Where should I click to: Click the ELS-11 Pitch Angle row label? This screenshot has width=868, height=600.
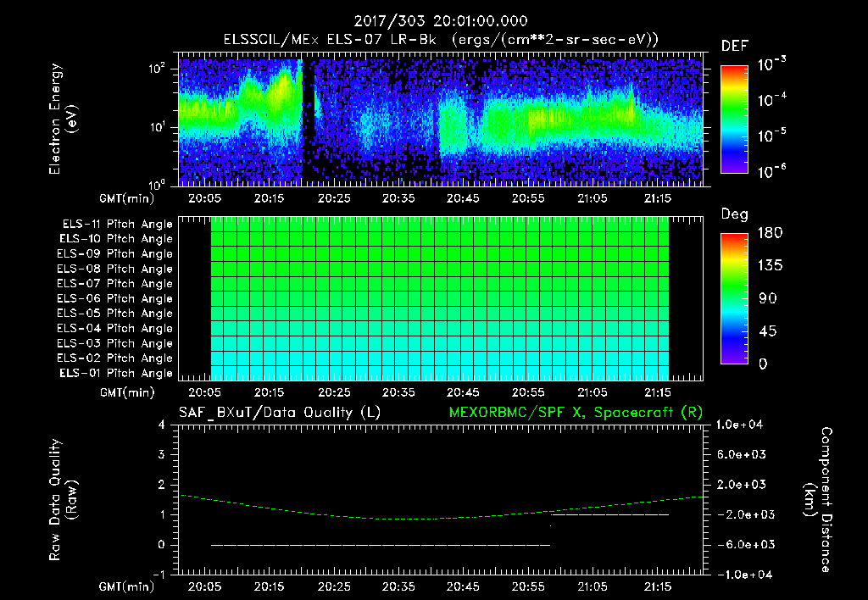point(117,225)
